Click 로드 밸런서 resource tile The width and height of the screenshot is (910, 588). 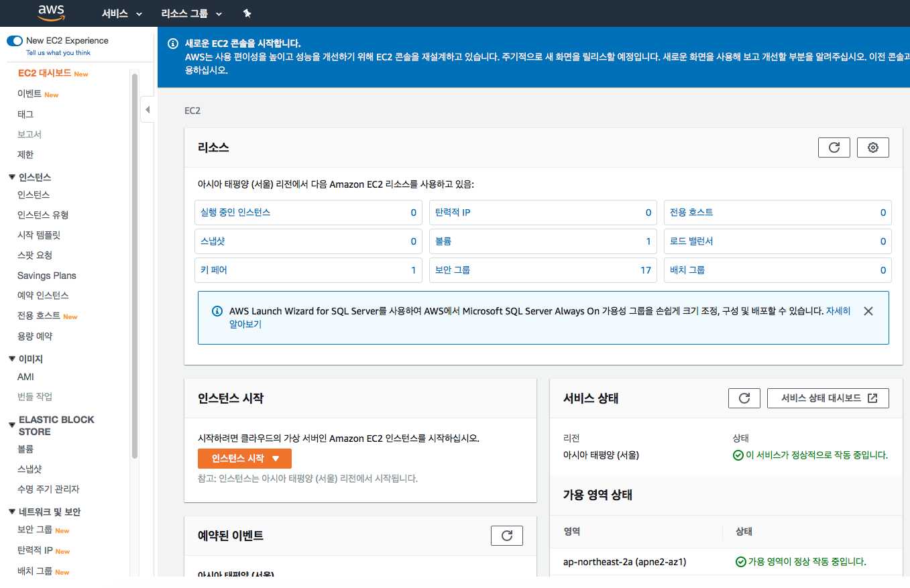coord(778,241)
